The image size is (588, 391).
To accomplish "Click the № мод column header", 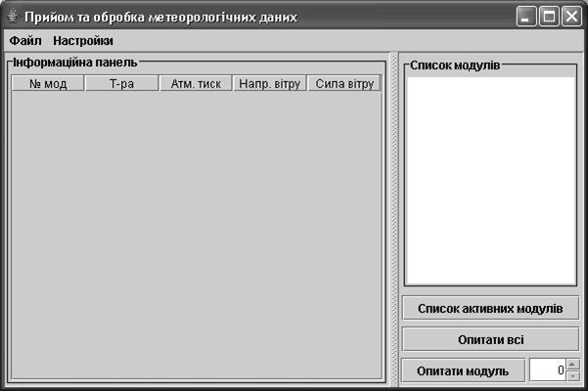I will pos(48,84).
